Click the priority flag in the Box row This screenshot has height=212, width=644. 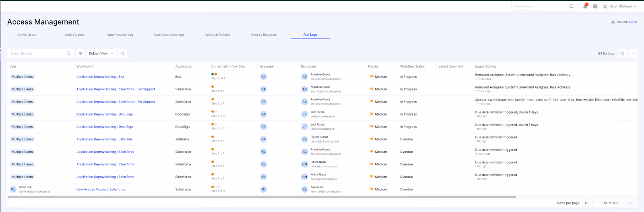[372, 76]
